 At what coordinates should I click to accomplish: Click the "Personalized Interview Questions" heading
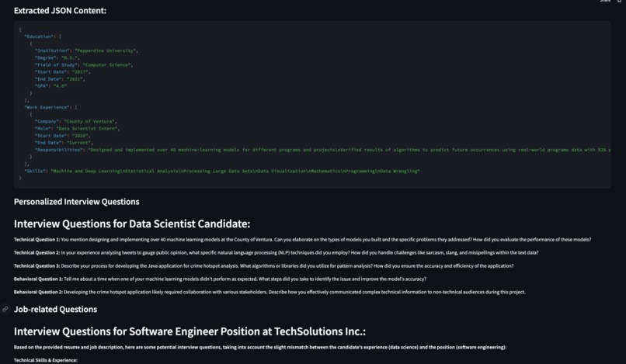point(77,202)
